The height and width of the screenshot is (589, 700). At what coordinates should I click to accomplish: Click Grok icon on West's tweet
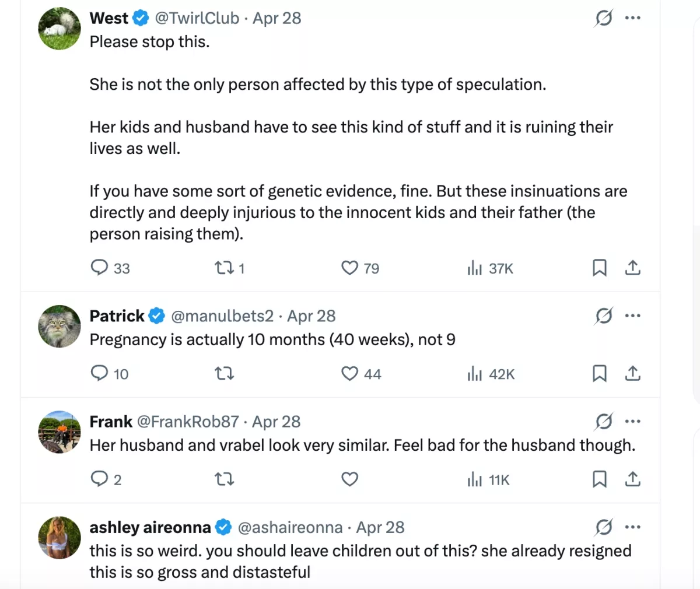pos(604,18)
